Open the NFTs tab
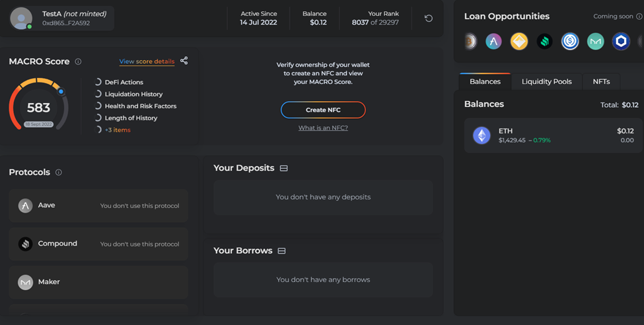644x325 pixels. point(601,81)
